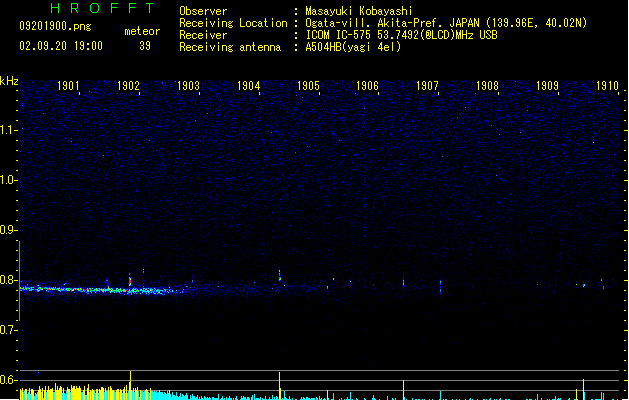Click the 1904 time axis label
This screenshot has height=400, width=629.
248,86
